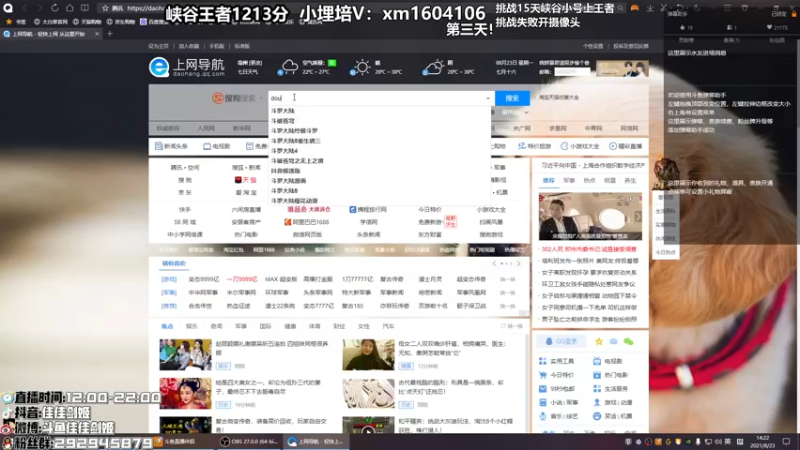
Task: Select the 娱乐 news category tab
Action: point(192,327)
